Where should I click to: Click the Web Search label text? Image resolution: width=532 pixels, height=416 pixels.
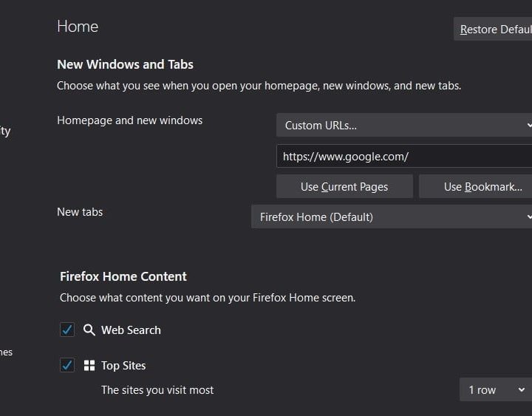(x=131, y=330)
